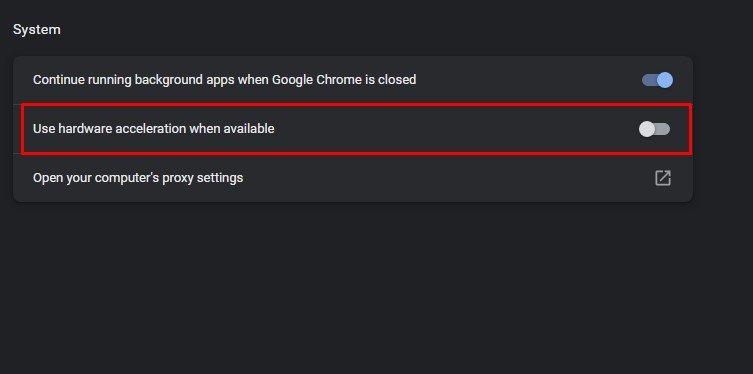
Task: Enable the hardware acceleration toggle
Action: [654, 129]
